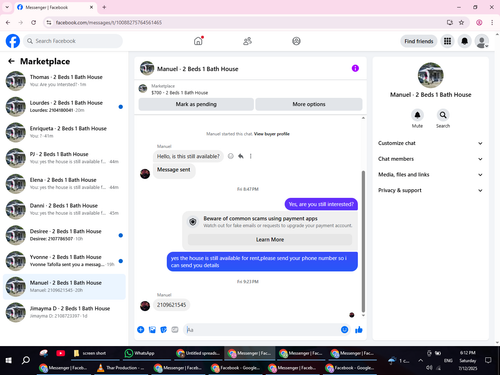
Task: Open account profile avatar menu
Action: 482,41
